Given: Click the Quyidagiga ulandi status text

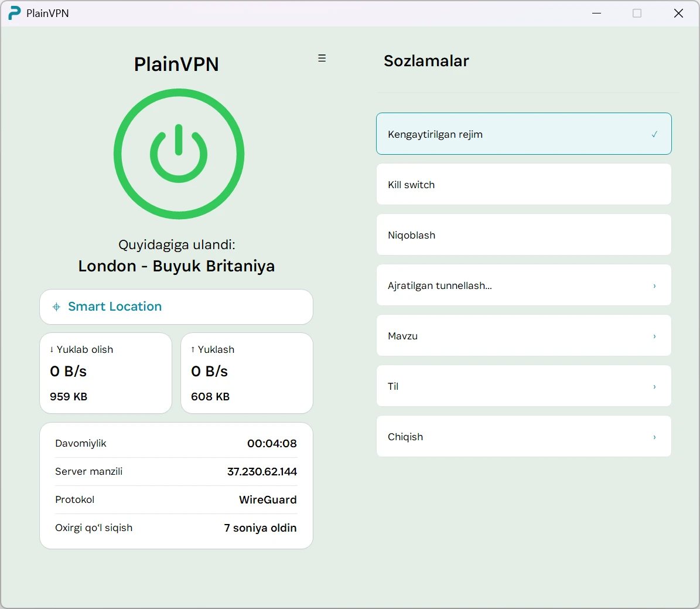Looking at the screenshot, I should (x=177, y=245).
